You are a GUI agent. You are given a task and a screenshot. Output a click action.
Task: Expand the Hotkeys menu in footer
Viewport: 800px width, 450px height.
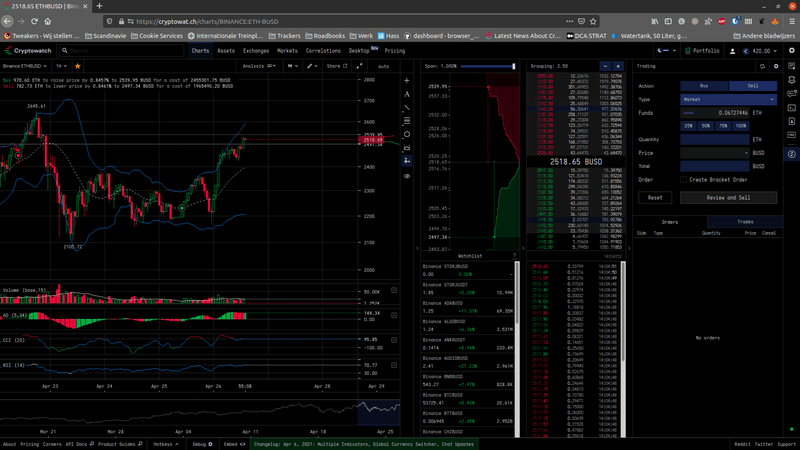(x=166, y=444)
